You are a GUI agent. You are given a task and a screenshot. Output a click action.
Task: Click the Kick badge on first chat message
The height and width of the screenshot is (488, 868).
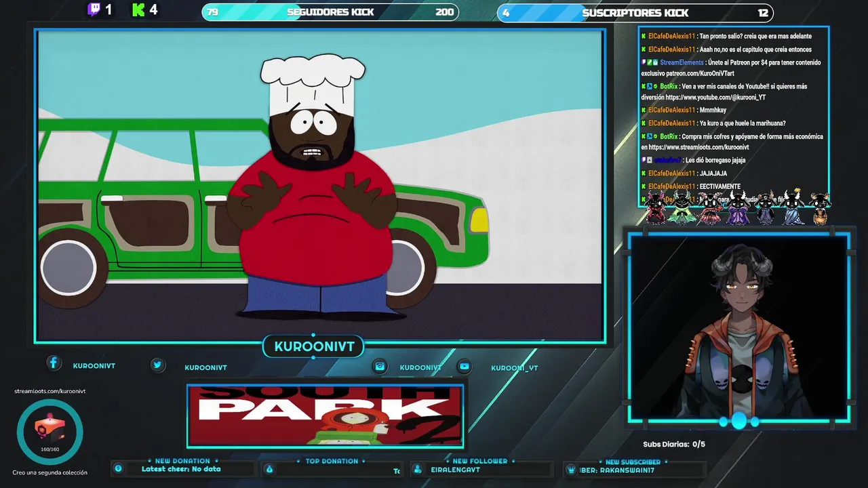(x=644, y=36)
